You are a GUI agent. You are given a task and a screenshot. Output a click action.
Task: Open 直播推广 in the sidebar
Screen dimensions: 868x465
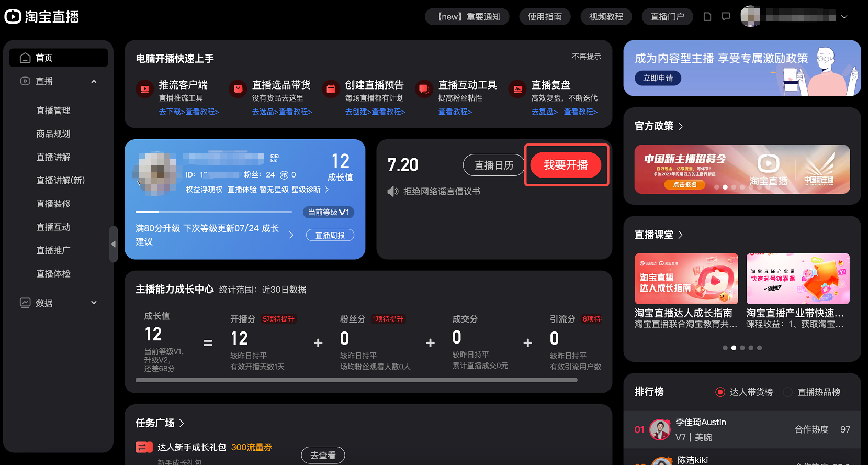[x=53, y=250]
